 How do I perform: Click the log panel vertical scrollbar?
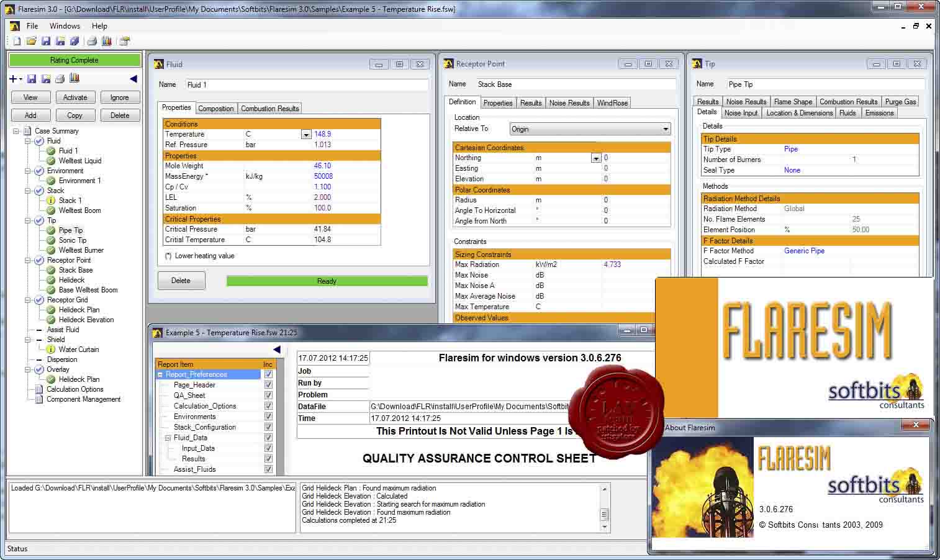pos(605,508)
